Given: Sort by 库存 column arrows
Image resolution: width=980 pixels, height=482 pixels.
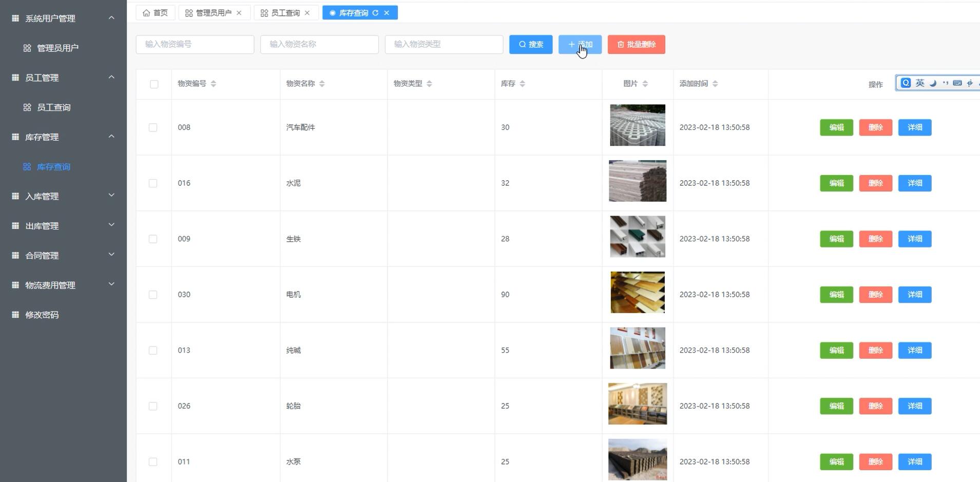Looking at the screenshot, I should coord(522,84).
